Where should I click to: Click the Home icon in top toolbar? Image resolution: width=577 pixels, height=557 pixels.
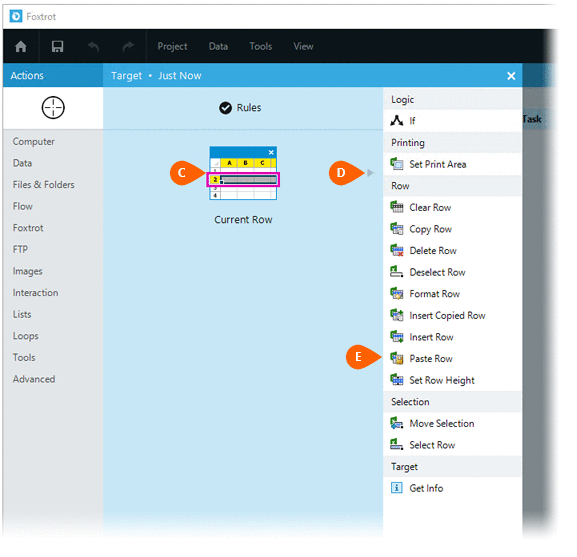pyautogui.click(x=21, y=46)
